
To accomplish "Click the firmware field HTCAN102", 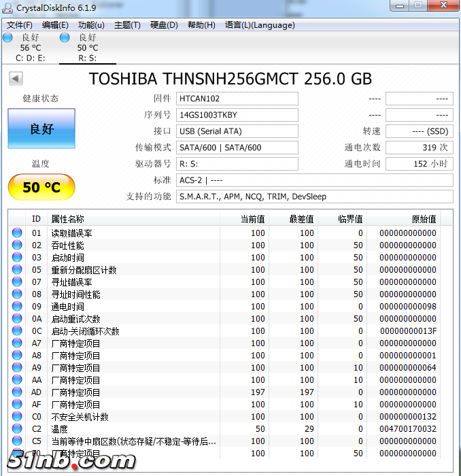I will tap(237, 99).
